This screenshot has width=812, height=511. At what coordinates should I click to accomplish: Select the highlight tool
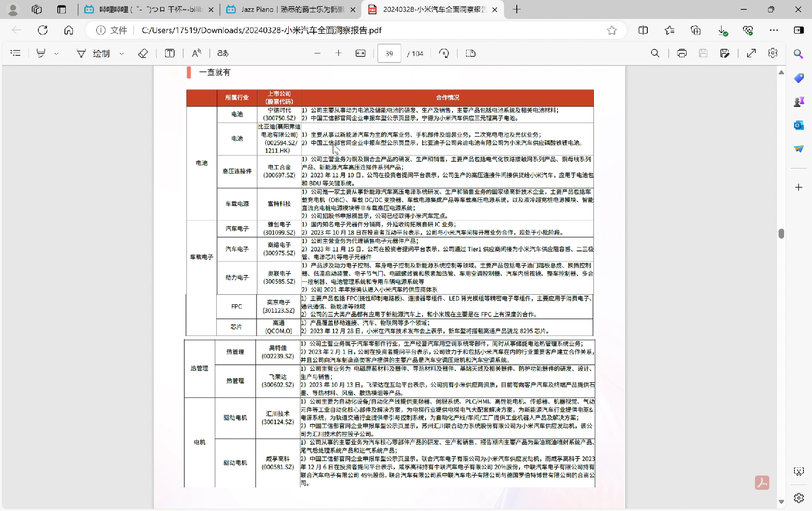[41, 53]
